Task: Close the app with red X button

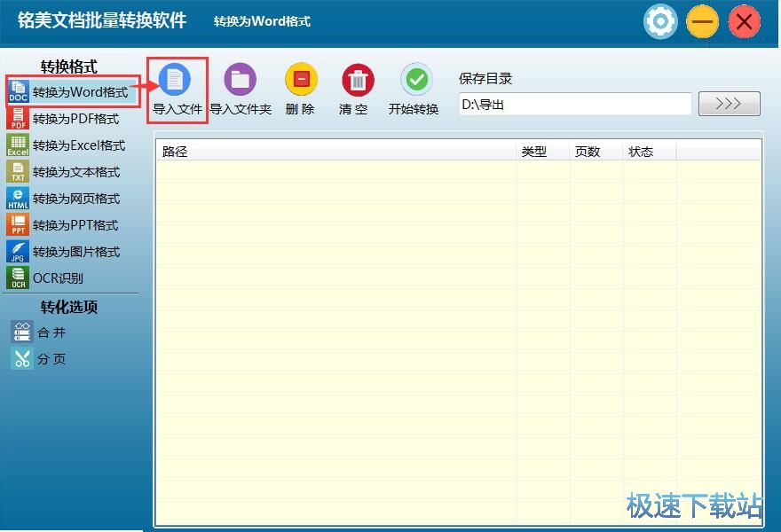Action: click(744, 22)
